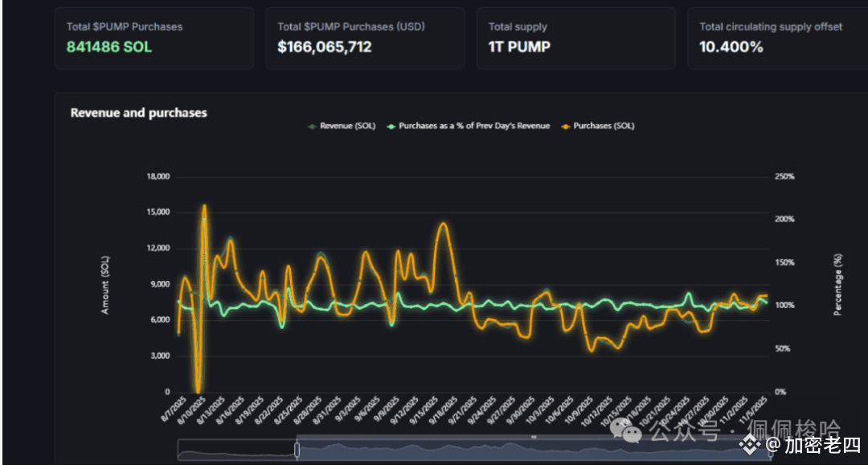Viewport: 868px width, 465px height.
Task: Grab the left handle of the range selector
Action: 297,450
